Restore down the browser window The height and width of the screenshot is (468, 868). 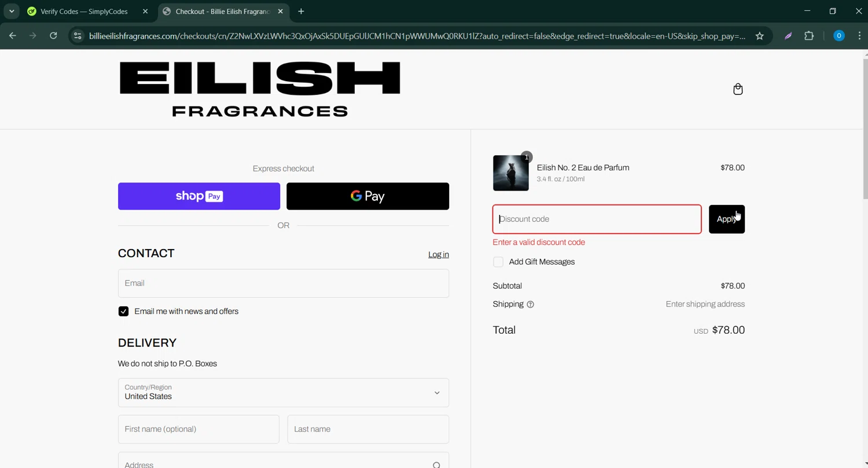pyautogui.click(x=833, y=11)
